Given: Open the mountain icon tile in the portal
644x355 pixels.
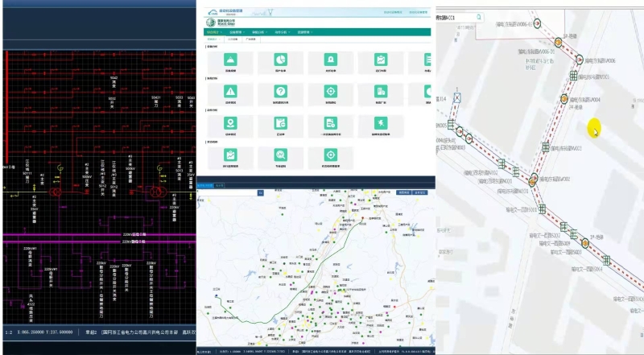Looking at the screenshot, I should coord(230,61).
